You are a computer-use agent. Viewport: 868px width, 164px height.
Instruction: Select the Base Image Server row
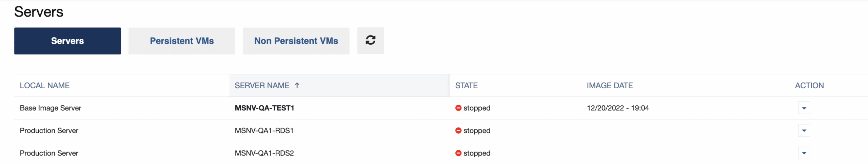click(51, 108)
